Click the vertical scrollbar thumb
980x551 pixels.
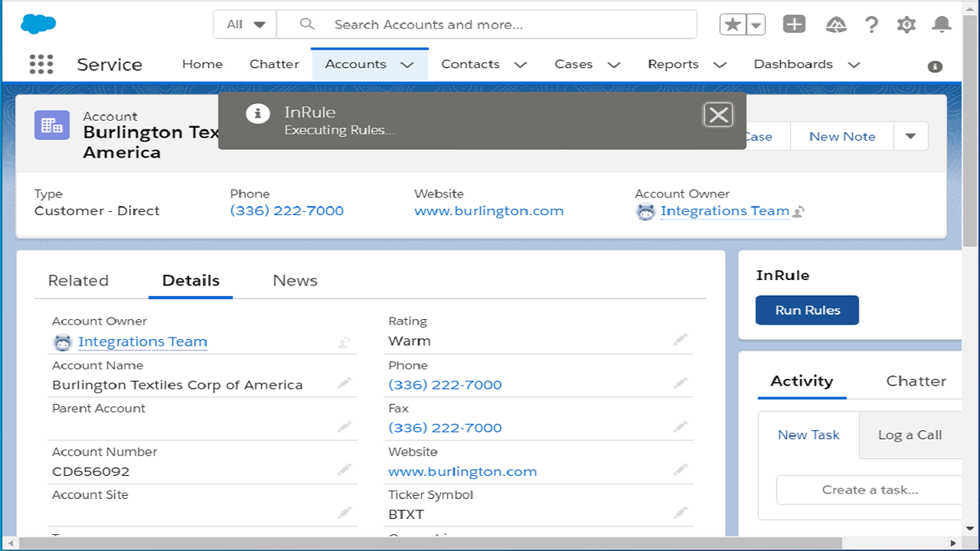pos(971,132)
